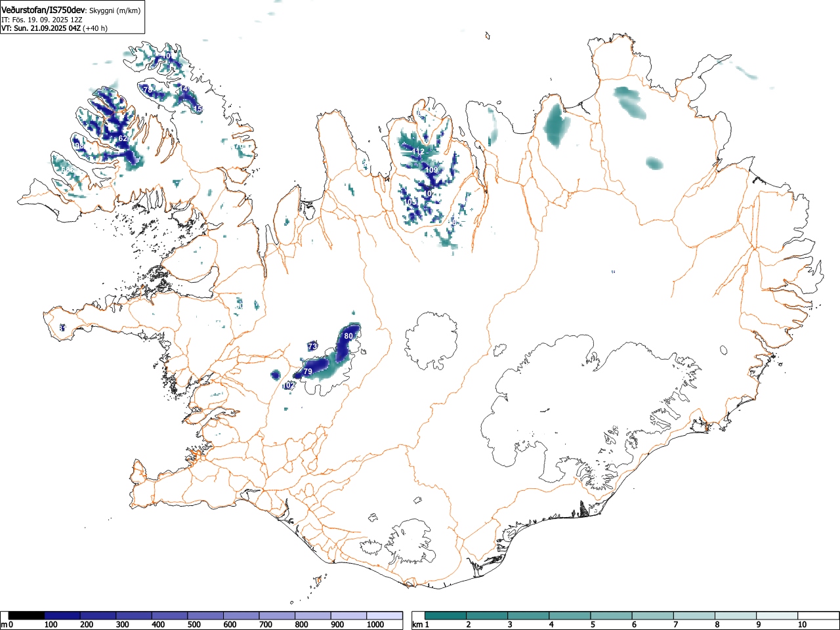Click the 'km' unit label of right legend
This screenshot has height=630, width=840.
tap(417, 625)
